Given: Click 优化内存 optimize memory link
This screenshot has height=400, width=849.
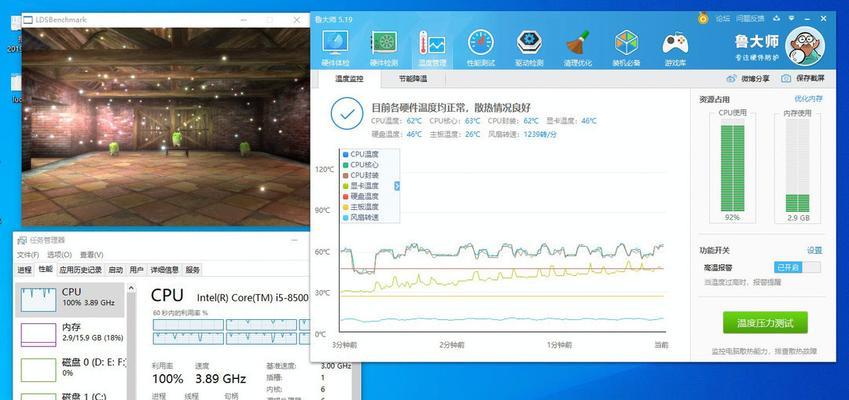Looking at the screenshot, I should click(x=808, y=99).
